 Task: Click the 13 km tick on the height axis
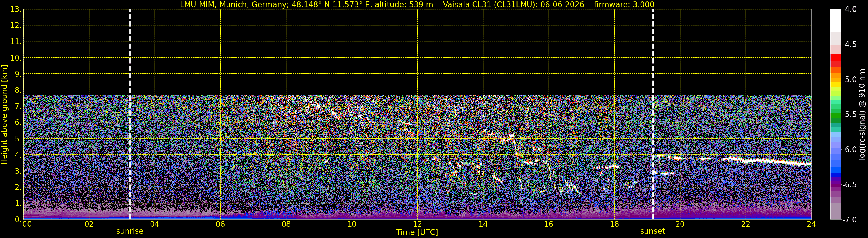click(x=16, y=10)
